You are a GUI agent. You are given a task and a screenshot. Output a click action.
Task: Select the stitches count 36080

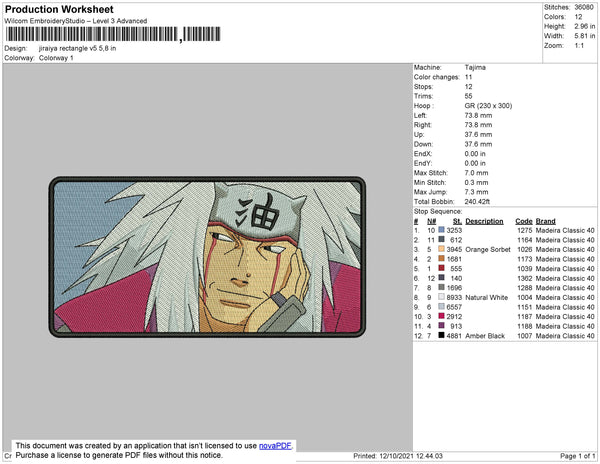pos(584,7)
